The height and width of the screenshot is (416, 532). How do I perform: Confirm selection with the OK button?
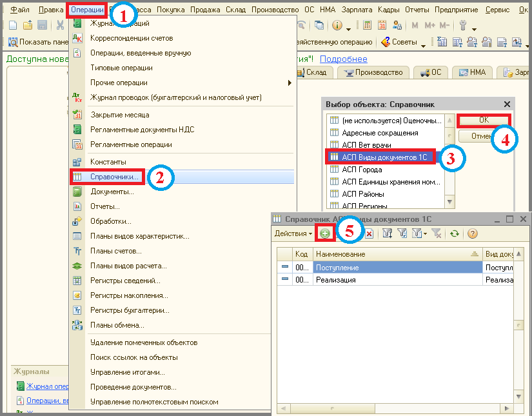point(484,120)
